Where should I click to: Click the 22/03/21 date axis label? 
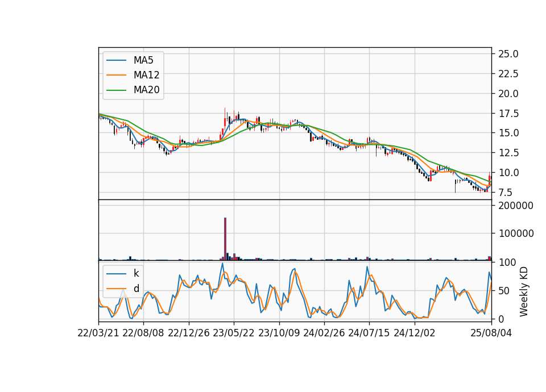coord(98,333)
